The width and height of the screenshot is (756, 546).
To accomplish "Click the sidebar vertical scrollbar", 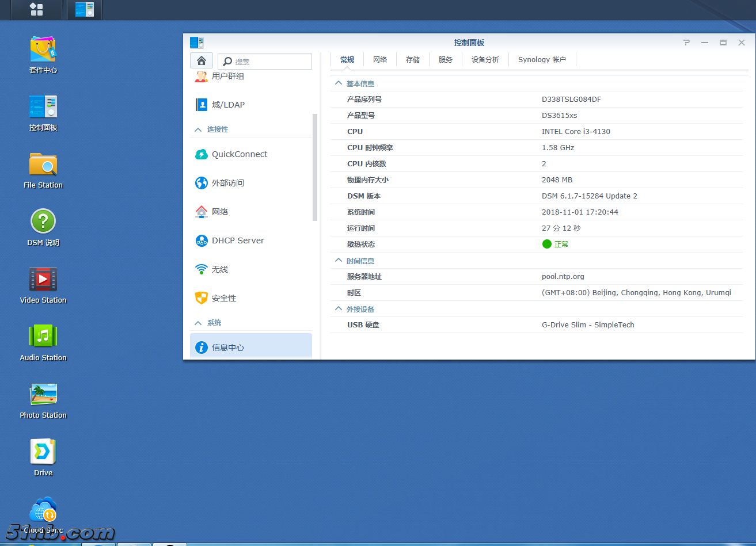I will (x=315, y=167).
